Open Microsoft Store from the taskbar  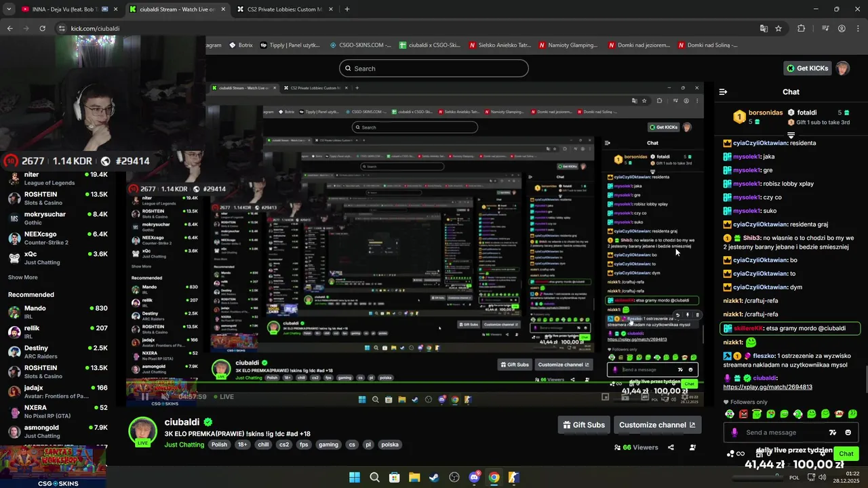pyautogui.click(x=395, y=477)
